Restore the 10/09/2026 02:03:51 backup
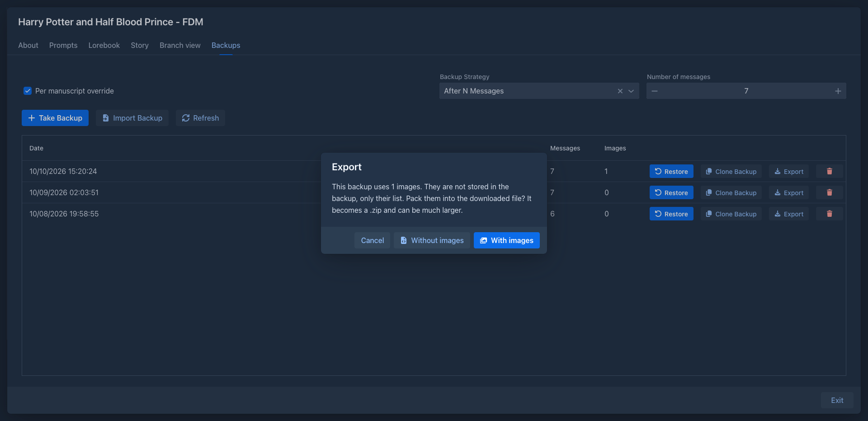 671,192
